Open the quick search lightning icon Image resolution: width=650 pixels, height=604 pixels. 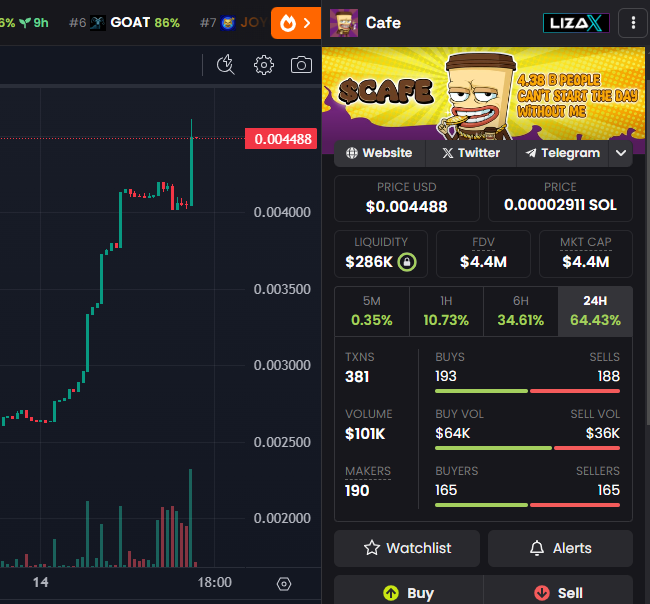point(226,65)
